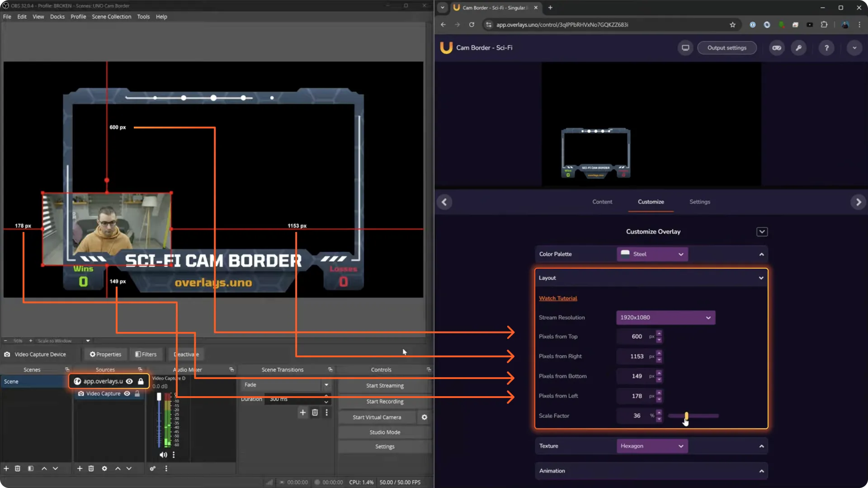Viewport: 868px width, 488px height.
Task: Open the Texture Hexagon dropdown
Action: point(652,446)
